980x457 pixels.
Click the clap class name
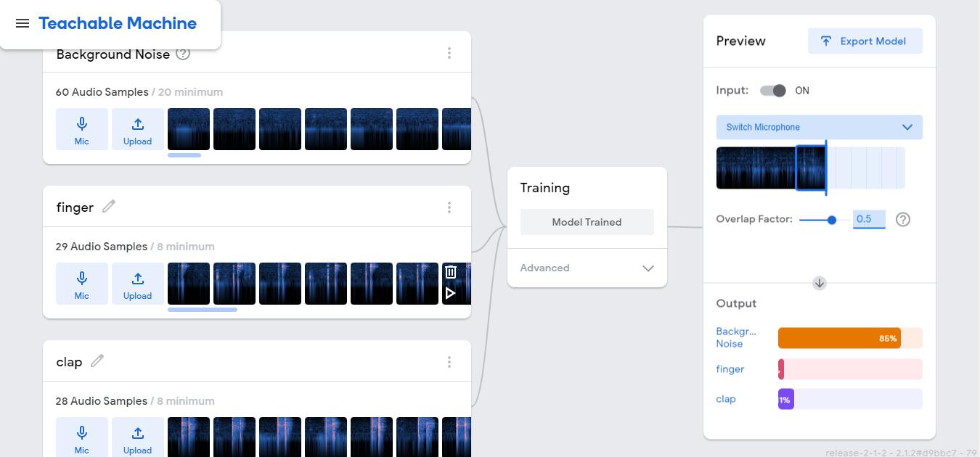tap(69, 362)
